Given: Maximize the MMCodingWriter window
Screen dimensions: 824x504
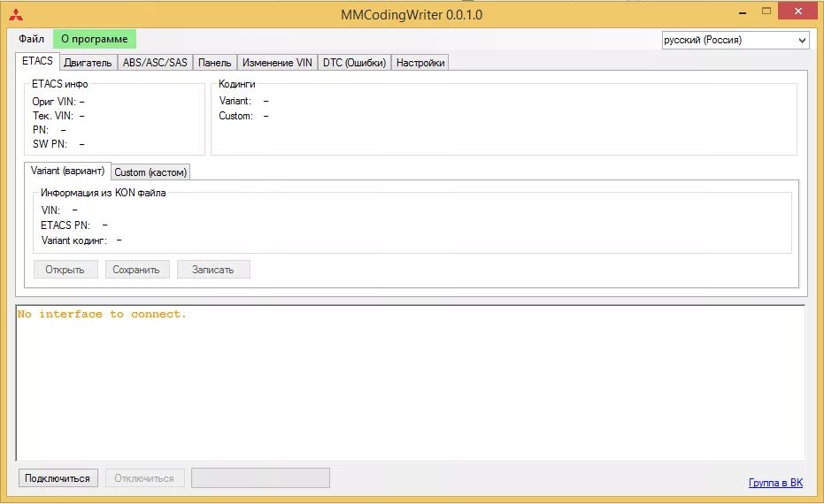Looking at the screenshot, I should pyautogui.click(x=766, y=11).
